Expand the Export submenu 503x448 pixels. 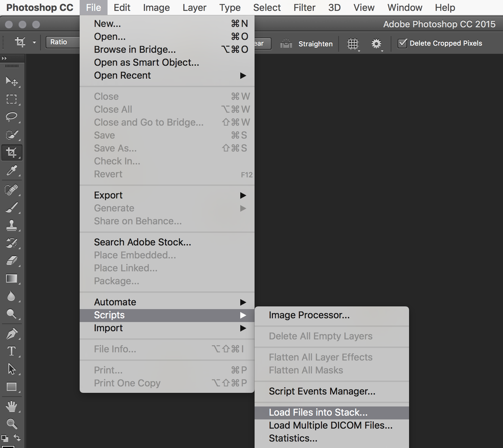pyautogui.click(x=108, y=195)
